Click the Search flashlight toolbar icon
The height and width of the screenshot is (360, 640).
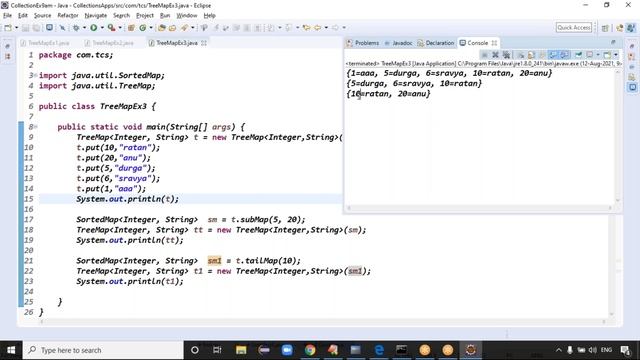click(x=184, y=28)
